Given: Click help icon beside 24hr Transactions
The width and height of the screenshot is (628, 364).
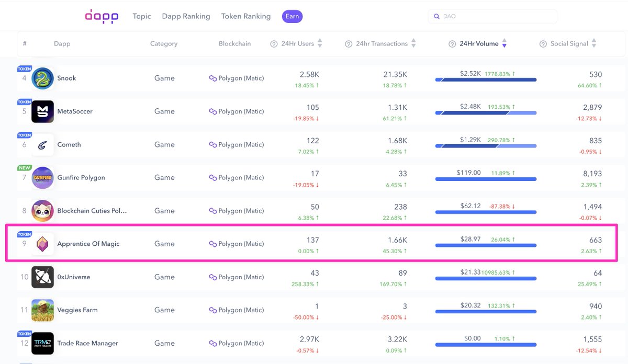Looking at the screenshot, I should pos(349,44).
